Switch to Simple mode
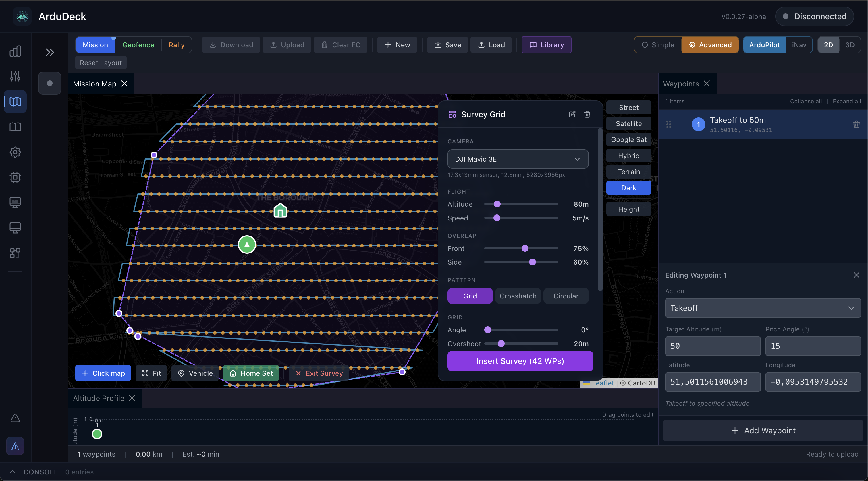The image size is (868, 481). click(658, 45)
